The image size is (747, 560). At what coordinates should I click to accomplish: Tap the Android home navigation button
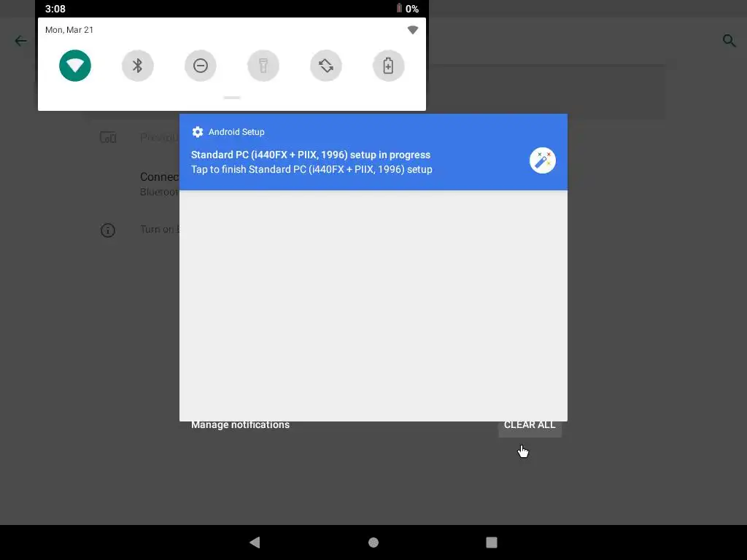tap(373, 542)
